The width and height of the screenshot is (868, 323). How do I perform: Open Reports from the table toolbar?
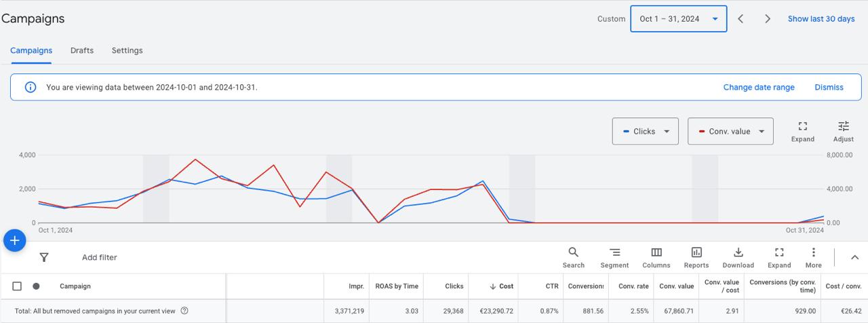696,257
